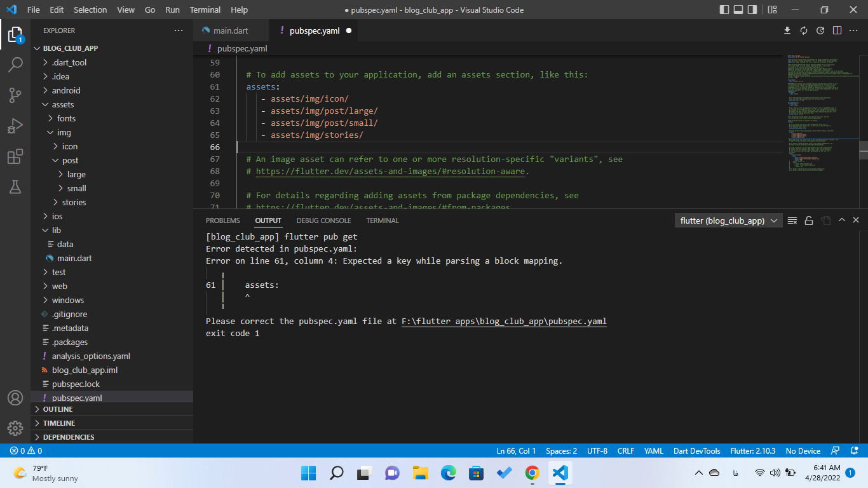The width and height of the screenshot is (868, 488).
Task: Open the Source Control view
Action: tap(15, 95)
